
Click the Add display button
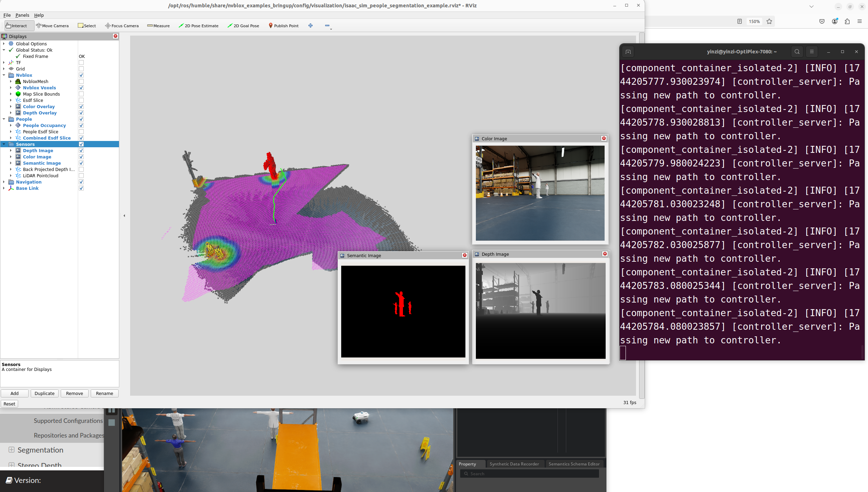[15, 393]
